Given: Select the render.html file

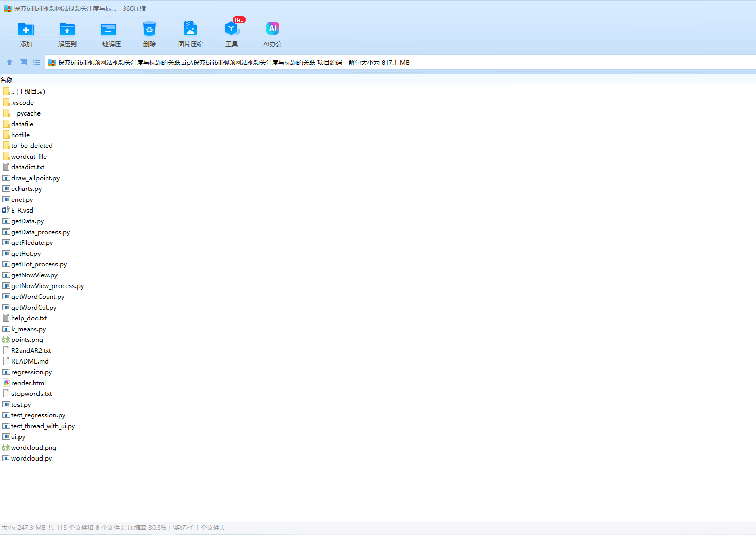Looking at the screenshot, I should point(28,383).
